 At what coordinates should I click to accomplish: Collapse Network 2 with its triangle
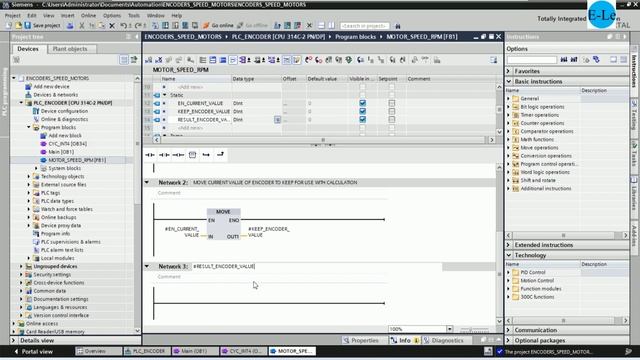click(x=147, y=182)
